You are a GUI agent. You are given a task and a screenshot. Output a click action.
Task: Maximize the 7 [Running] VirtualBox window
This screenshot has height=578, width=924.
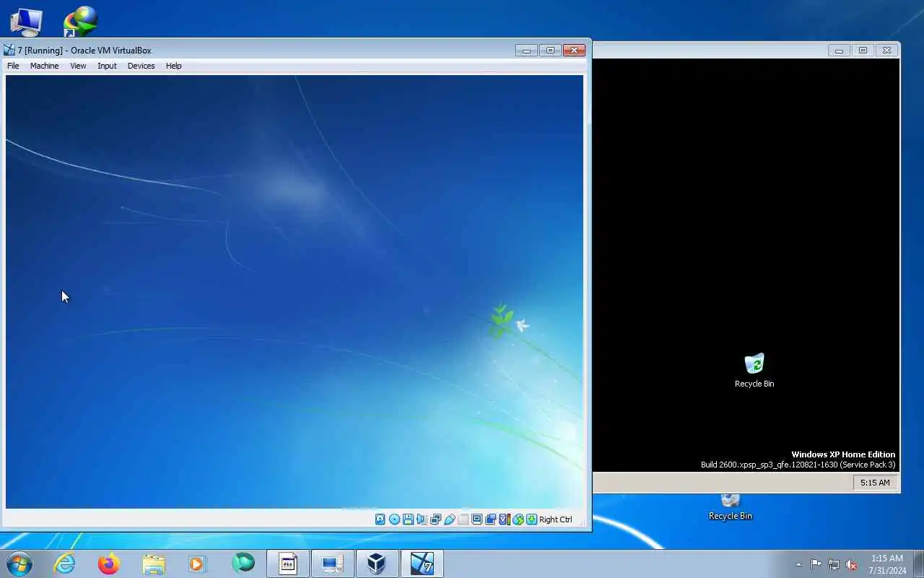pyautogui.click(x=550, y=50)
